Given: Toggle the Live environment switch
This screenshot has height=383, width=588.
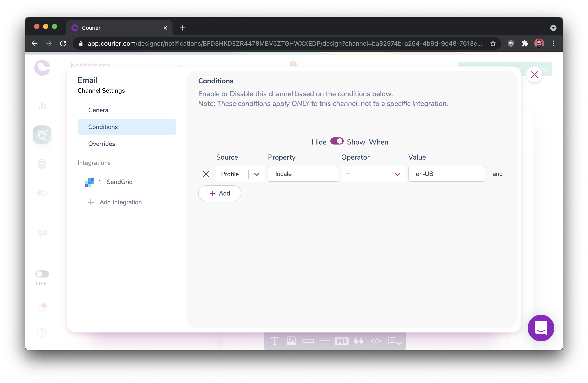Looking at the screenshot, I should tap(42, 274).
